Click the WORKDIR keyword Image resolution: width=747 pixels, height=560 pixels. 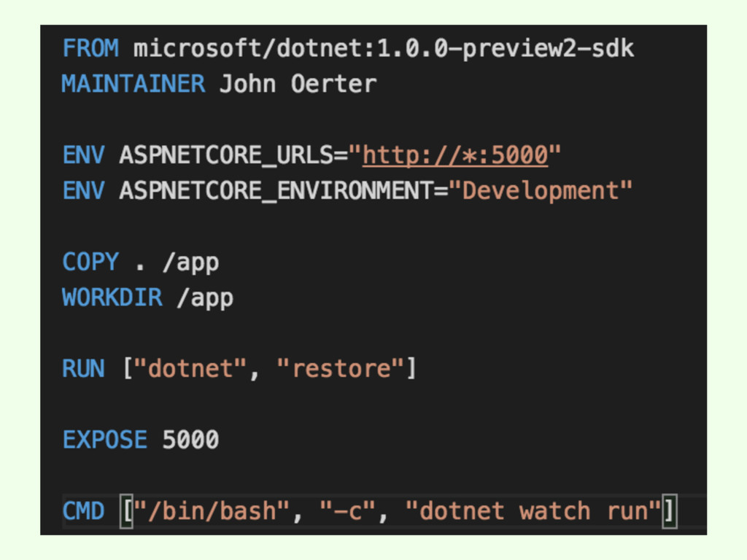click(x=112, y=297)
